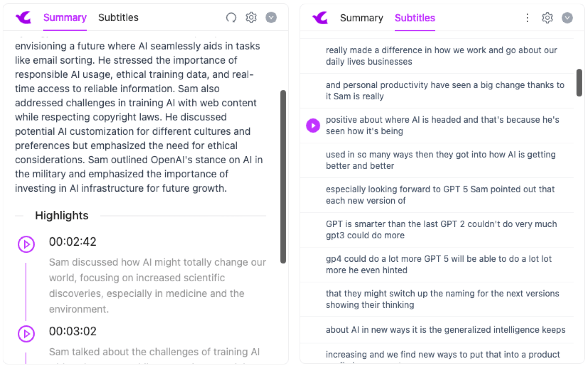Image resolution: width=588 pixels, height=367 pixels.
Task: Click subtitle line 'gp4 could do a lot more'
Action: tap(438, 264)
